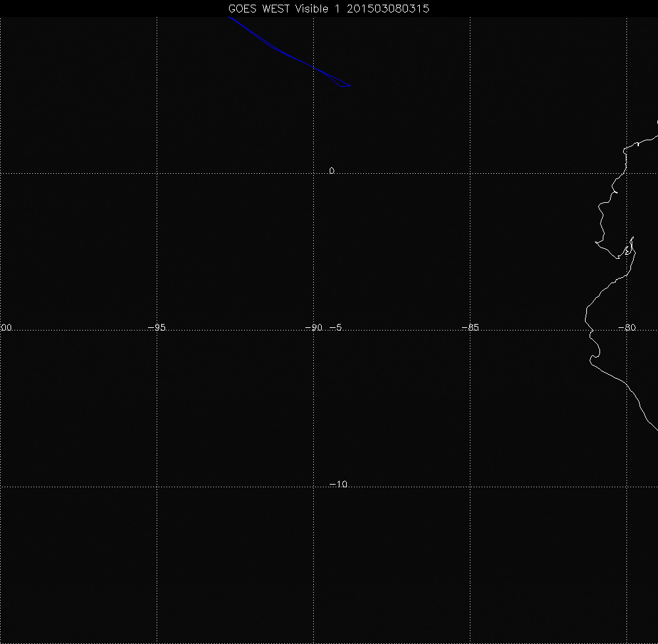Screen dimensions: 658x644
Task: Select grid intersection of -5 latitude and -85 longitude
Action: (x=470, y=331)
